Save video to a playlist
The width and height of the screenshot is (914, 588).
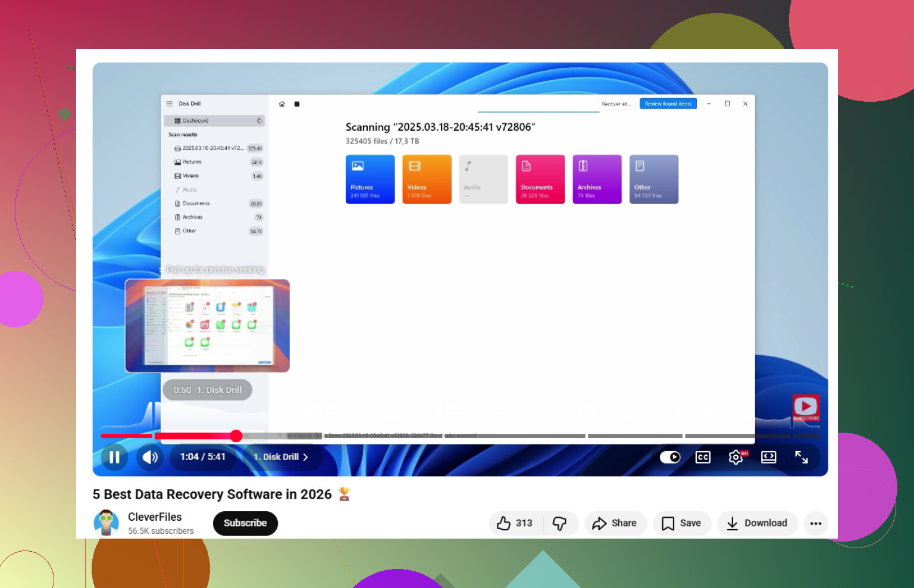pos(682,523)
